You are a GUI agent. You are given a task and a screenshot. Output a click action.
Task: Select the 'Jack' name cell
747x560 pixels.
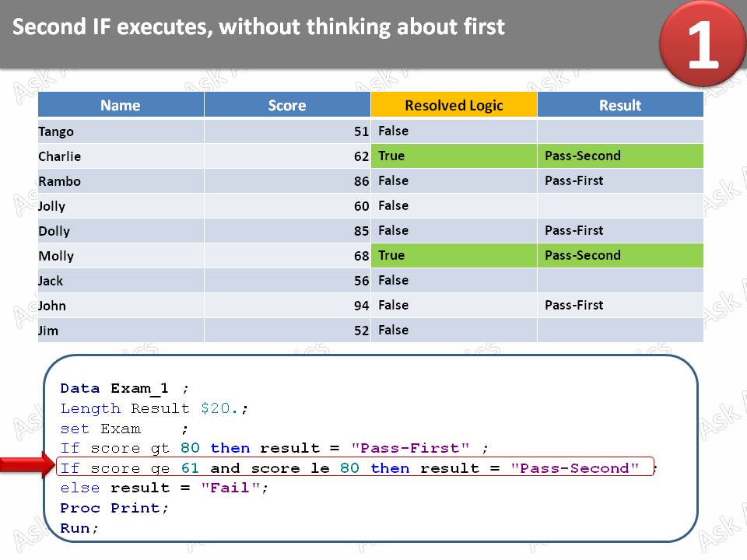[x=121, y=281]
